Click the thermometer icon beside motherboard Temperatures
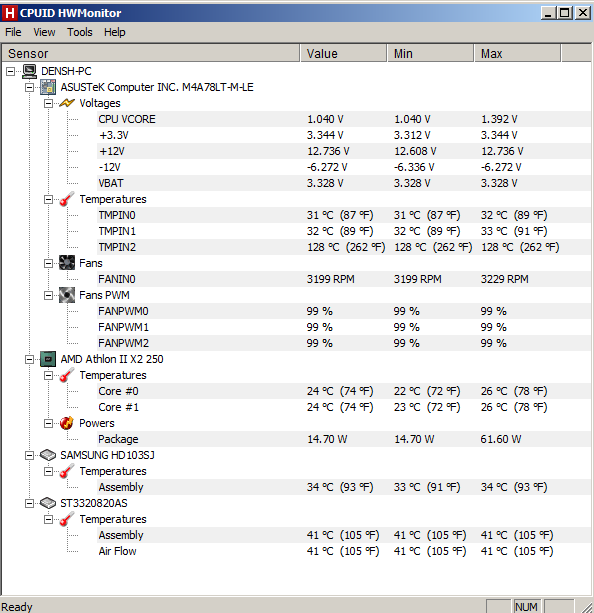The width and height of the screenshot is (594, 613). coord(67,199)
